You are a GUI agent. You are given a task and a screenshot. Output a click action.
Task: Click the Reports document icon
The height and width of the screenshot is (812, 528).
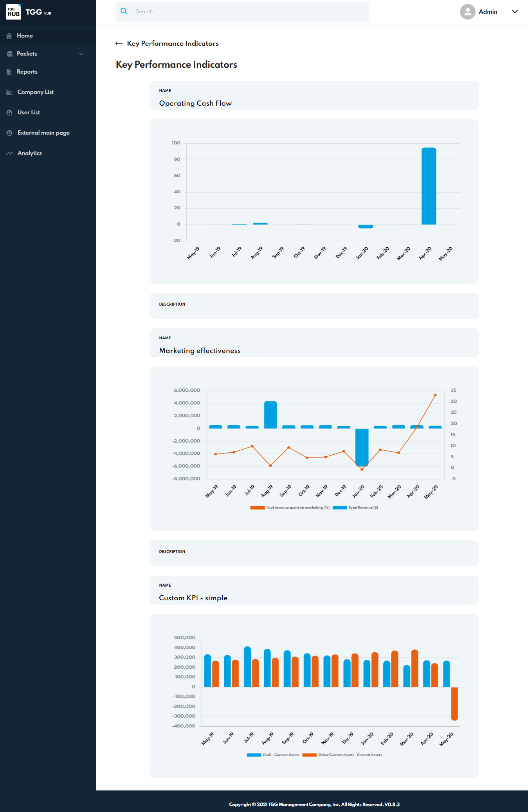point(9,72)
